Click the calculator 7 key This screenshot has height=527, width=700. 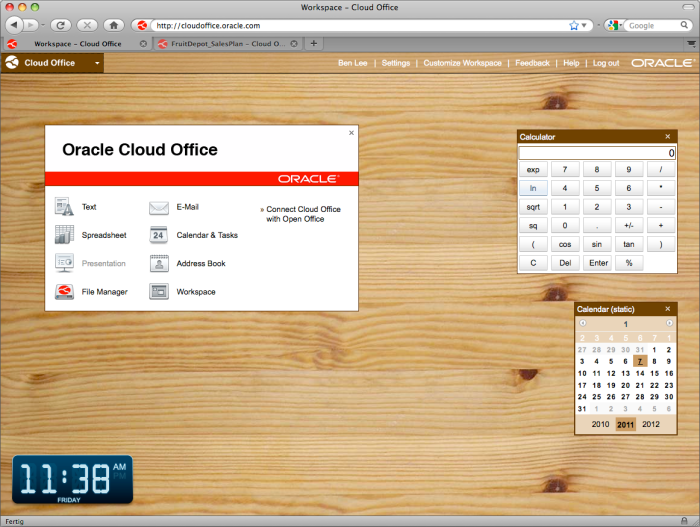tap(565, 169)
